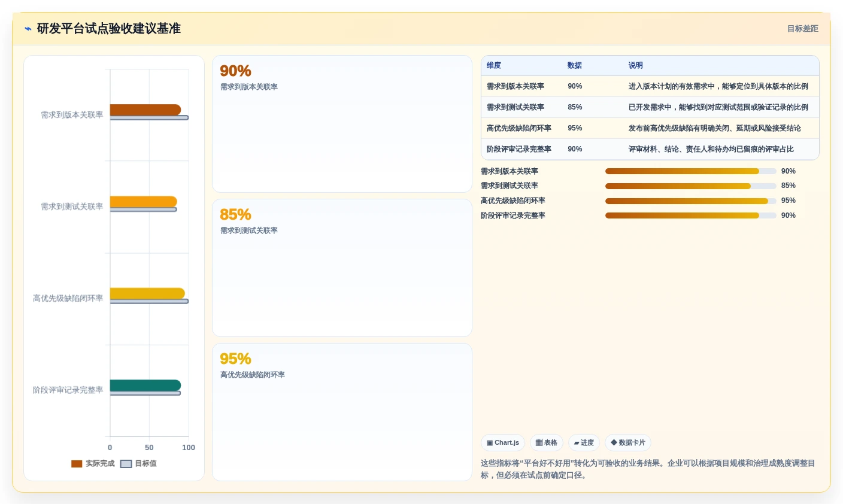843x504 pixels.
Task: Click the 目标差距 label in header
Action: 802,29
